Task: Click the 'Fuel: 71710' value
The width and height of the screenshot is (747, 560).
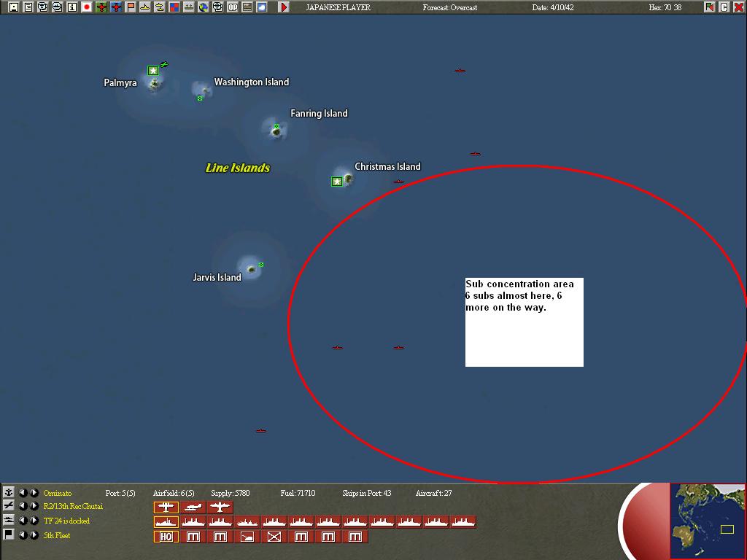Action: tap(298, 493)
